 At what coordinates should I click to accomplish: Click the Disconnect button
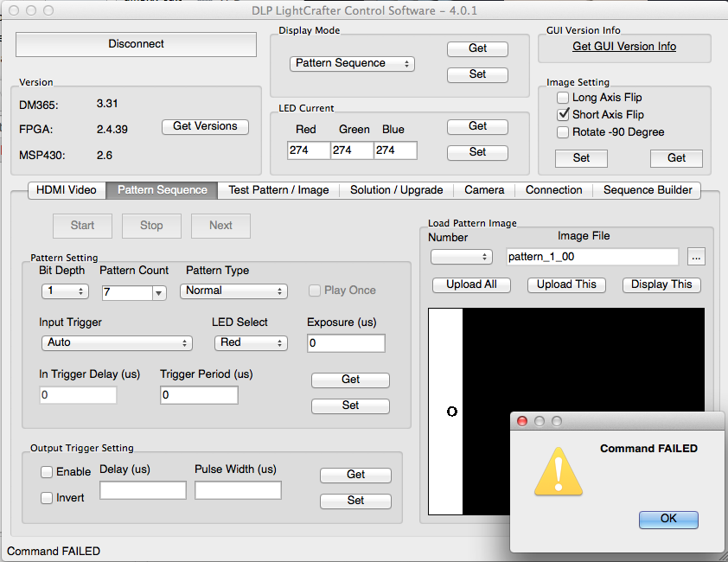(136, 44)
